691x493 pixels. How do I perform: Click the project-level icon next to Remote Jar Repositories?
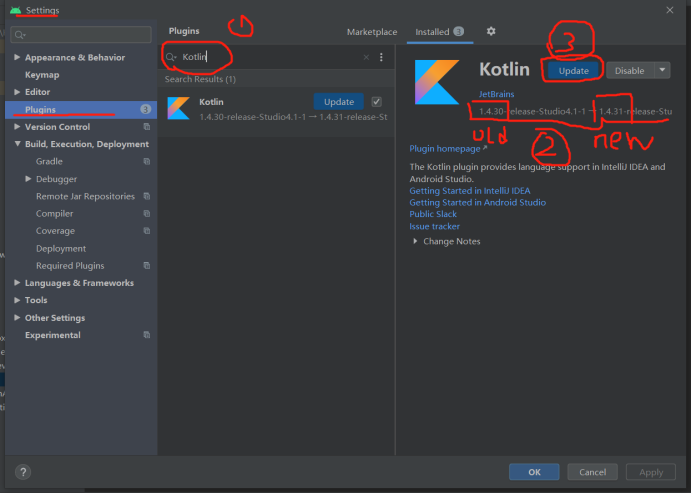click(x=147, y=196)
